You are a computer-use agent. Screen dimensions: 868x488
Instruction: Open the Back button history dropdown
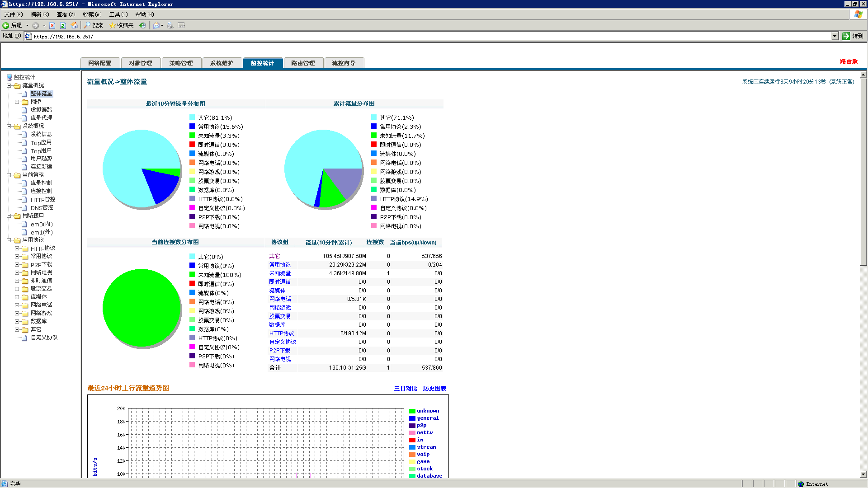coord(27,25)
